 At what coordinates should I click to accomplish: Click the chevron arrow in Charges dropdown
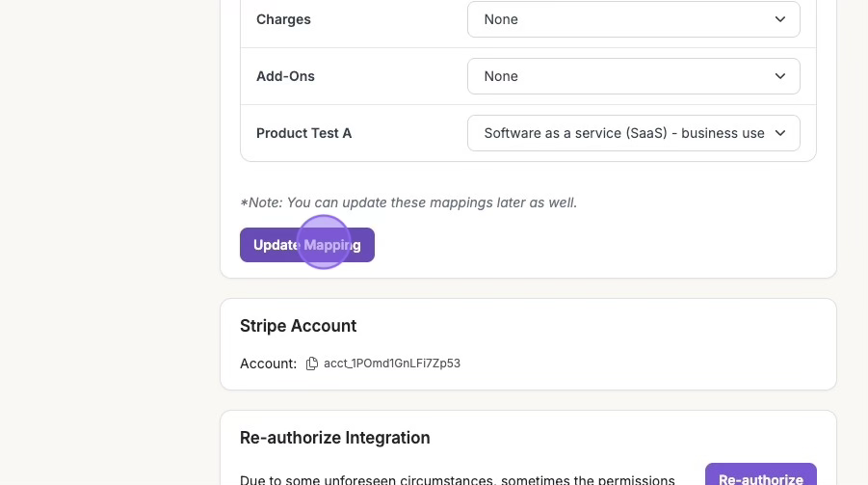[x=780, y=19]
